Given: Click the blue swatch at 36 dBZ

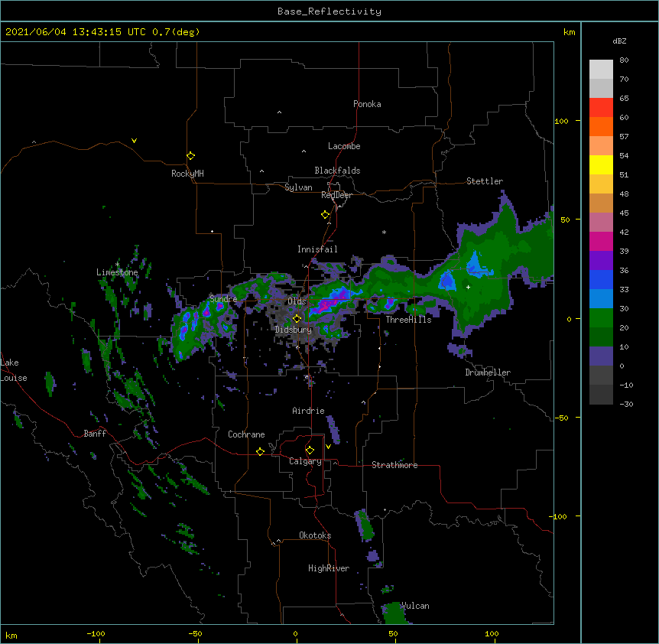Looking at the screenshot, I should click(601, 279).
